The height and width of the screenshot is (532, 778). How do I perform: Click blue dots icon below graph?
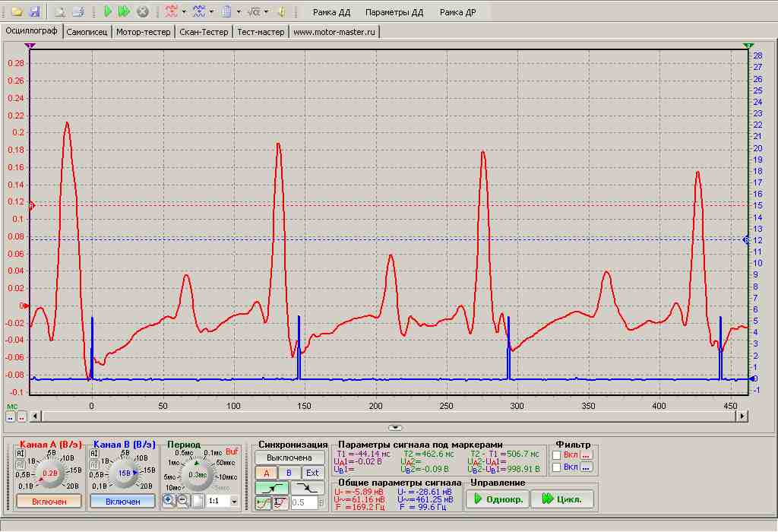coord(10,417)
